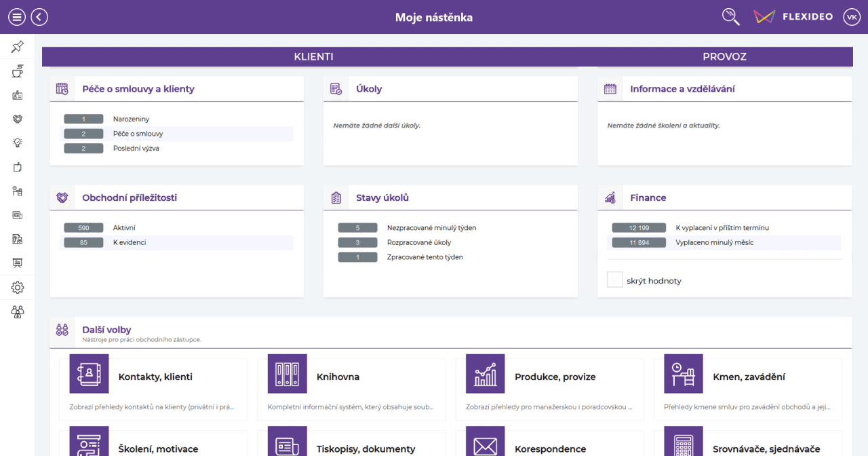The image size is (868, 456).
Task: Open the 'K evidenci' opportunities link
Action: coord(176,242)
